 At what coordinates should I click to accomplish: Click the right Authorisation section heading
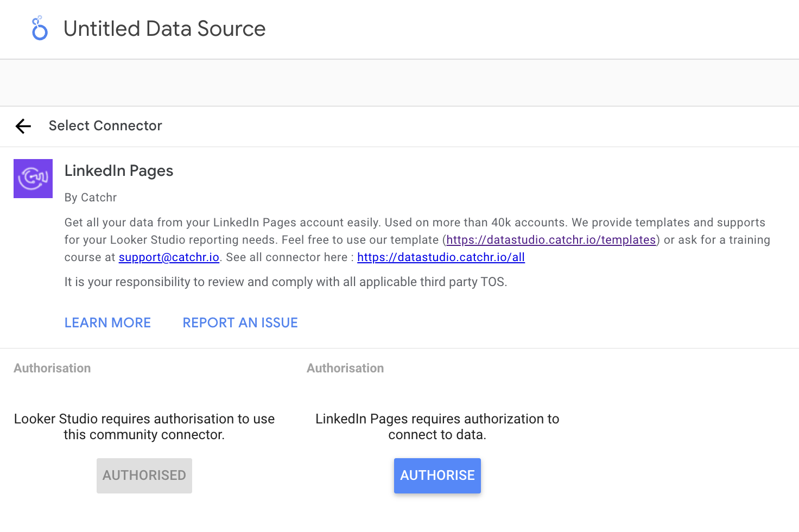pos(345,368)
